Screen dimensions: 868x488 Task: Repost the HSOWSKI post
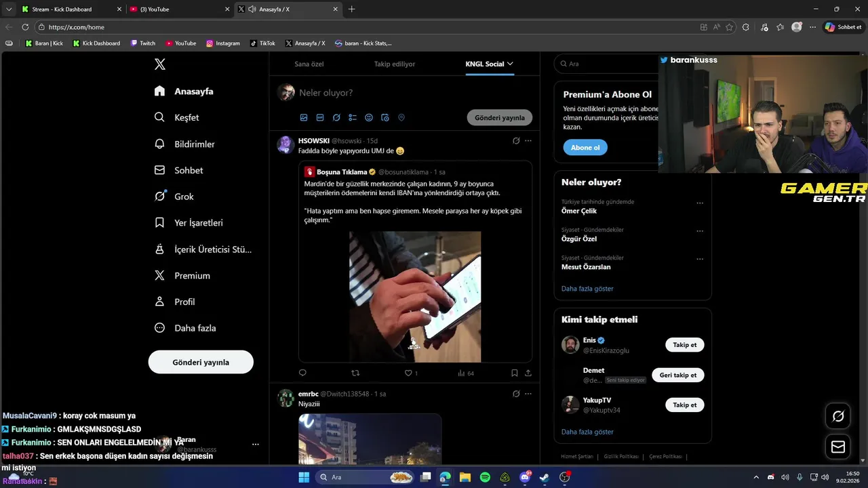(355, 373)
